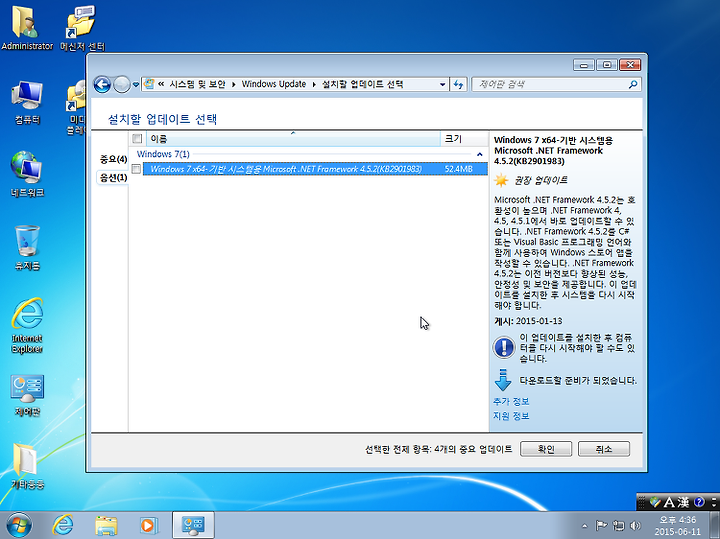Select the 설치할 업데이트 선택 breadcrumb

pyautogui.click(x=362, y=84)
